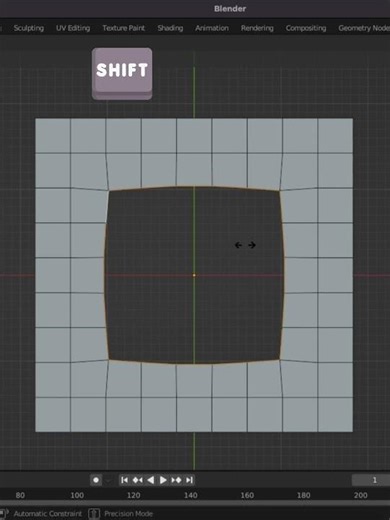Jump to the timeline end frame
The width and height of the screenshot is (390, 520).
click(189, 480)
